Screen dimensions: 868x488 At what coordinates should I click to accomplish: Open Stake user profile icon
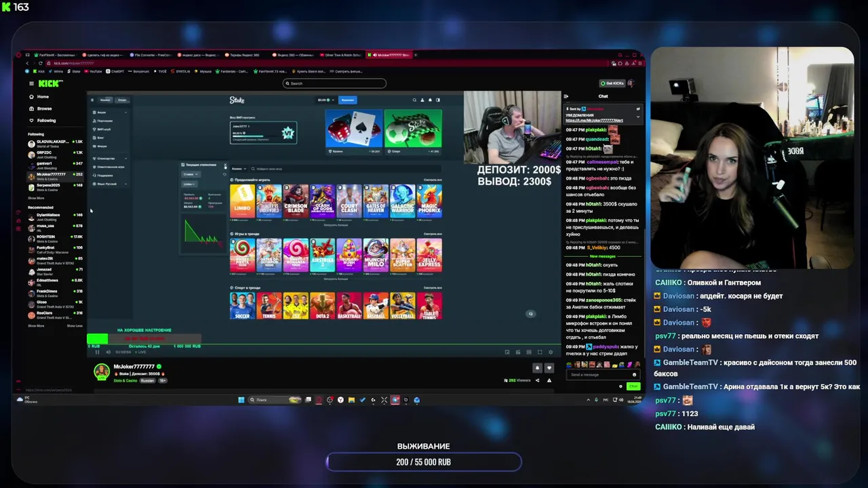point(422,100)
